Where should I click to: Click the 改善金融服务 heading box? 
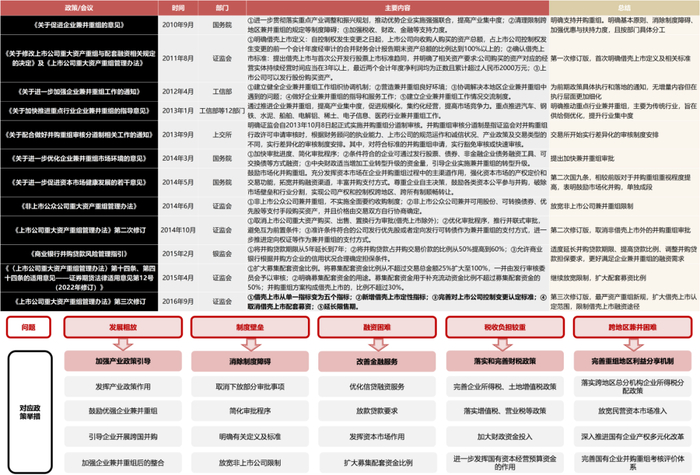coord(377,362)
